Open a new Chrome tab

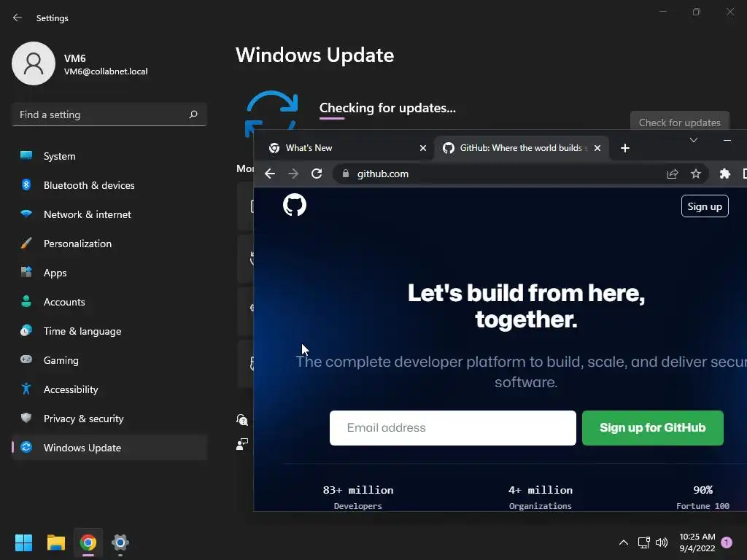625,148
